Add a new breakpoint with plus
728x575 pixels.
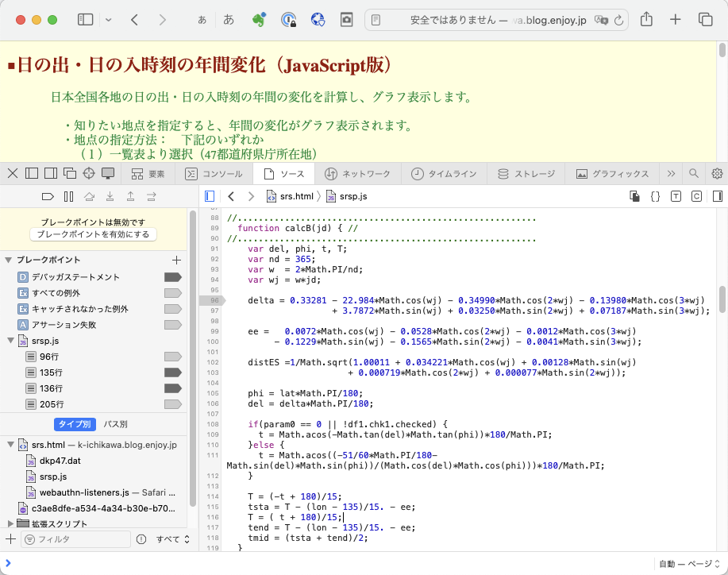(x=176, y=260)
